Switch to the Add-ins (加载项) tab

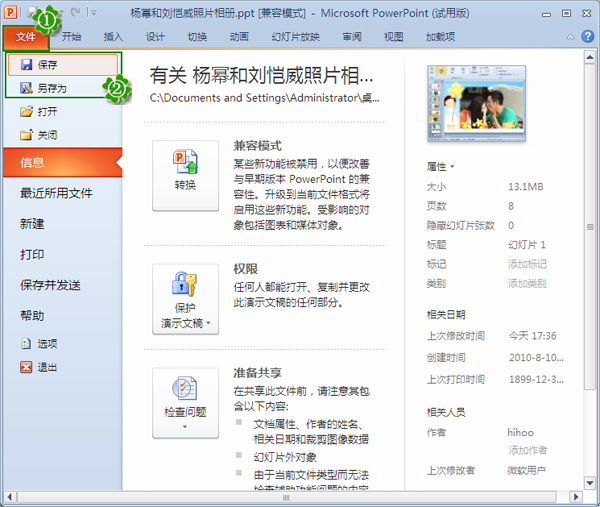click(x=440, y=37)
